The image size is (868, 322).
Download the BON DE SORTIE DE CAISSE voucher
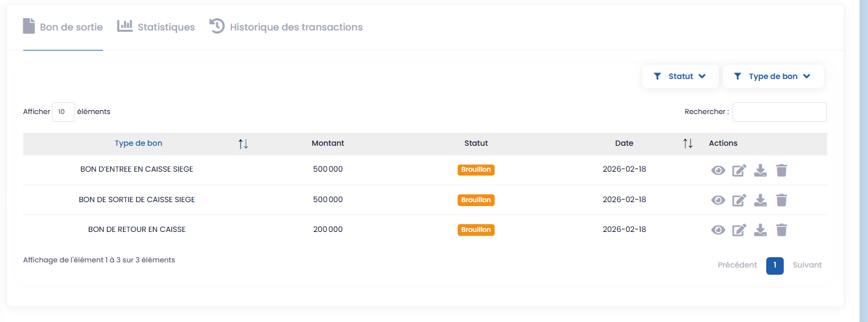760,200
